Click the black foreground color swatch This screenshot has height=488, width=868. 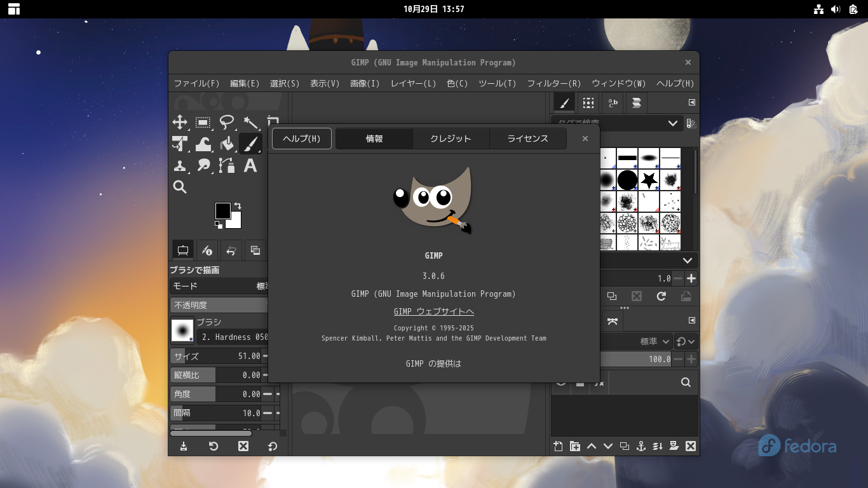click(222, 211)
